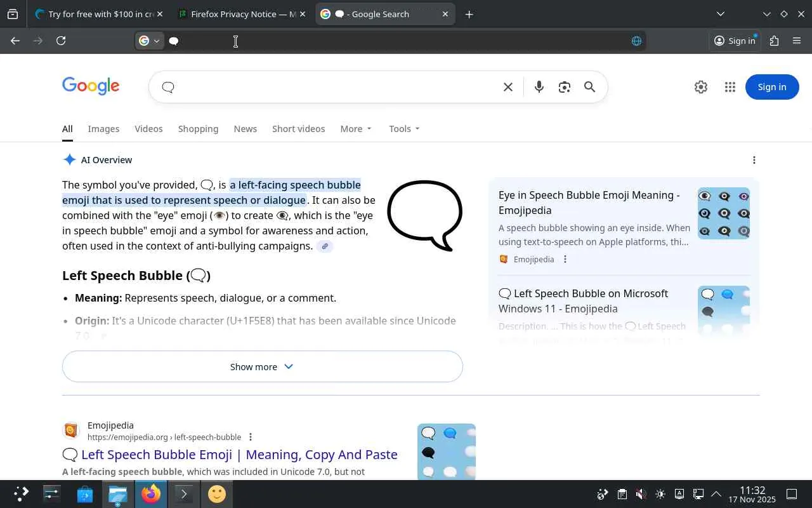The height and width of the screenshot is (508, 812).
Task: Open the Firefox View button
Action: point(13,14)
